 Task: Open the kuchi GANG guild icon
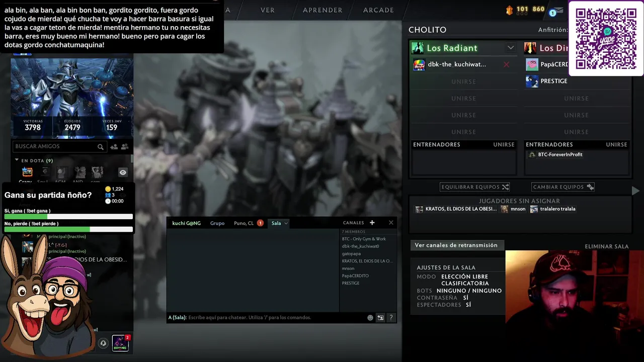point(120,343)
